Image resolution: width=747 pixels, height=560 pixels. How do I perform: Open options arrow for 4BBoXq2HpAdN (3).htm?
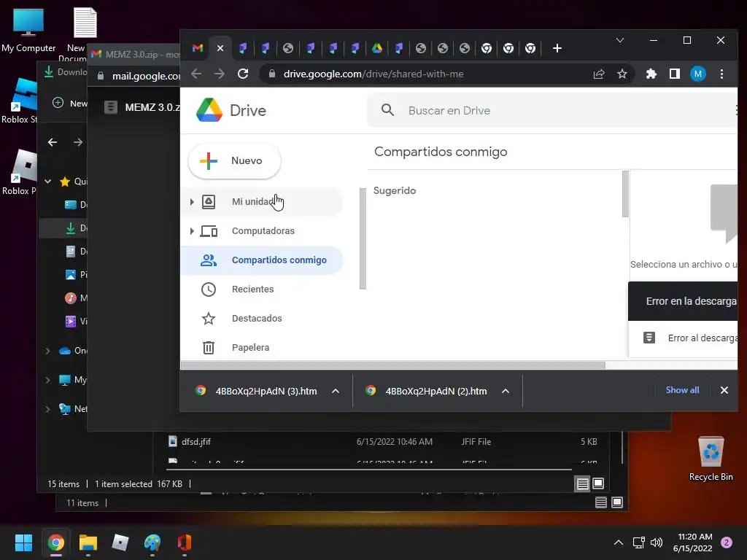click(336, 391)
